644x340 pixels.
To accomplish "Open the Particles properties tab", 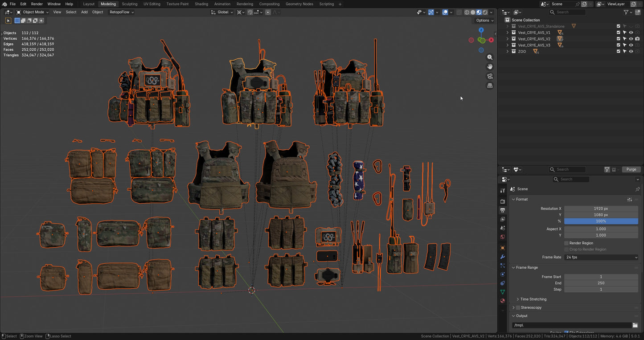I will click(x=503, y=266).
